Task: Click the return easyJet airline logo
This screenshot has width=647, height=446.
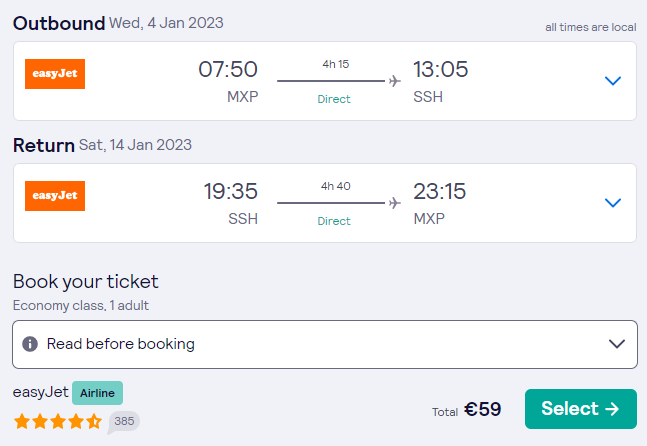Action: tap(55, 196)
